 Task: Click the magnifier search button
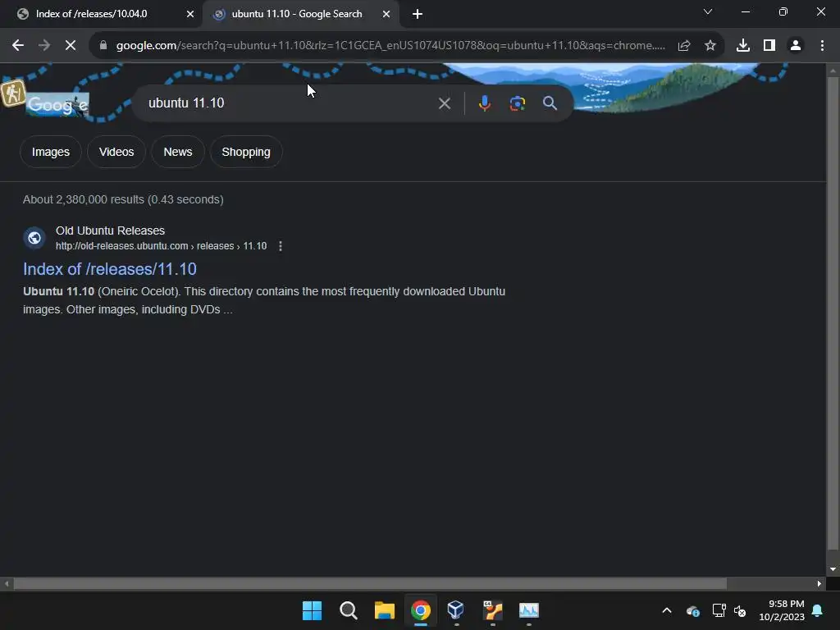point(550,103)
